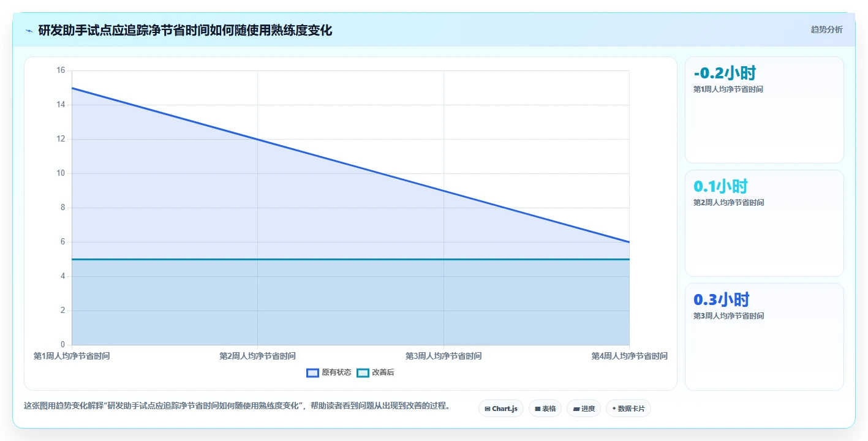Screen dimensions: 868x441
Task: Click the 第4周人均净节省时间 x-axis label
Action: [x=629, y=356]
